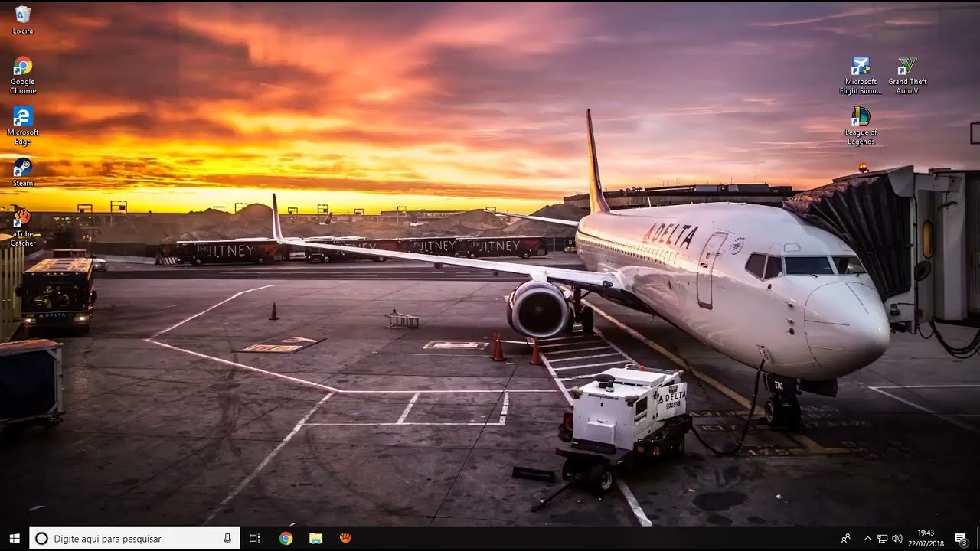Screen dimensions: 980x551
Task: Open aTube Catcher from the taskbar
Action: [345, 539]
